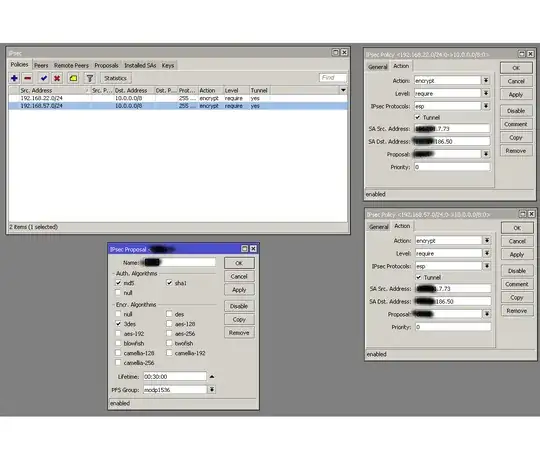Viewport: 540px width, 460px height.
Task: Click Remove in IPsec Proposal dialog
Action: coord(239,333)
